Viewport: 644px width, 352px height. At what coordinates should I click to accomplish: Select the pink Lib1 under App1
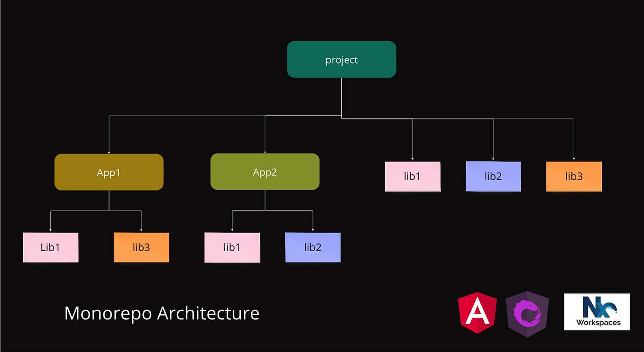51,247
